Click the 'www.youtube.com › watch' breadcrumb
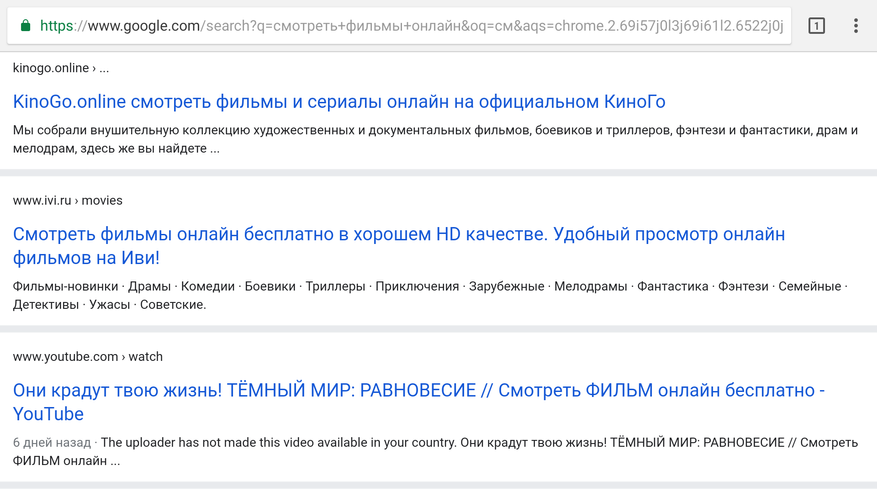 point(88,356)
